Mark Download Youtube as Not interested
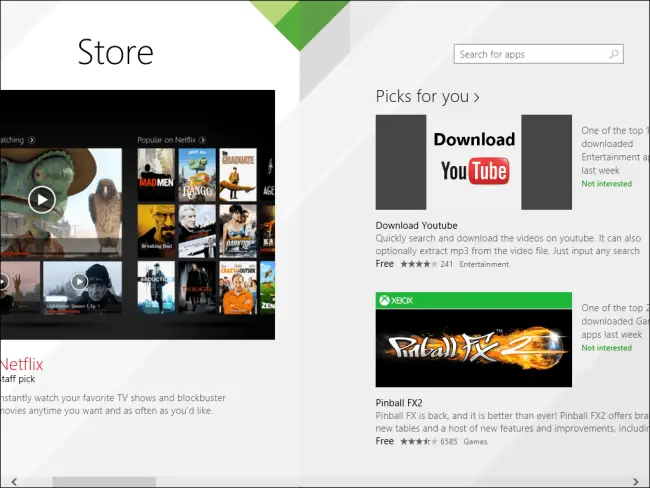 pyautogui.click(x=606, y=185)
